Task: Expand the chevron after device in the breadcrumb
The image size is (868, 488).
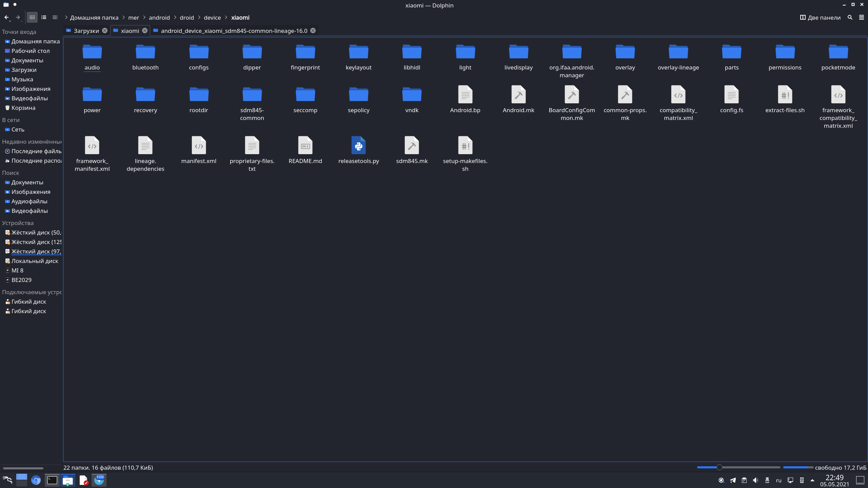Action: (x=226, y=18)
